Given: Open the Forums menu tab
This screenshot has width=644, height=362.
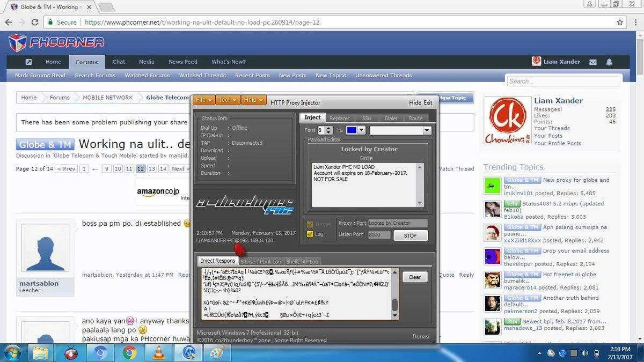Looking at the screenshot, I should click(x=87, y=62).
